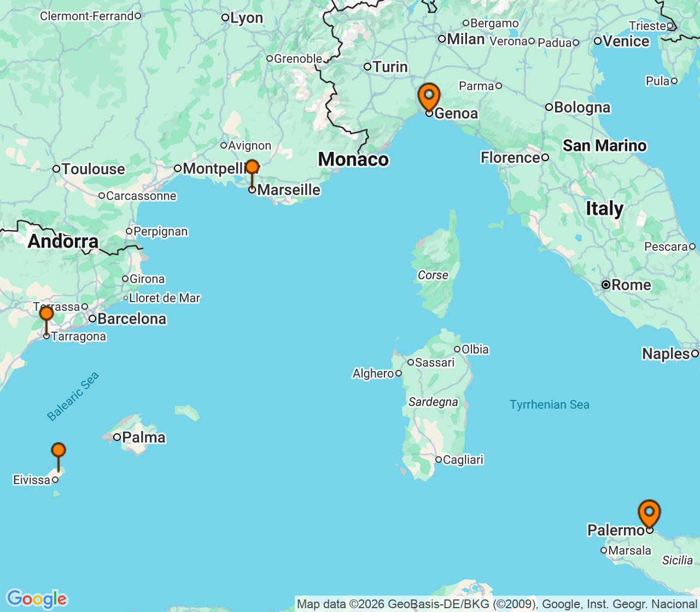
Task: Click the Bologna city label
Action: (x=582, y=107)
